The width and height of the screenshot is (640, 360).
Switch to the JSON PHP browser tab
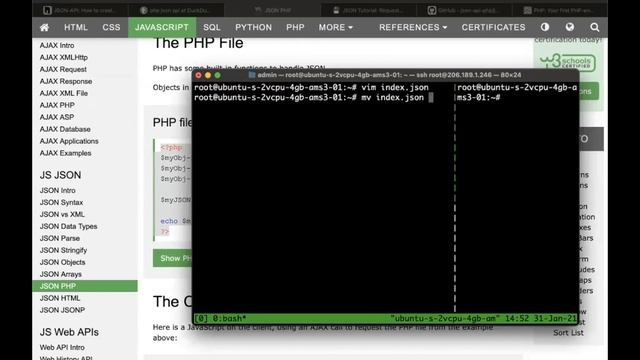pos(273,10)
